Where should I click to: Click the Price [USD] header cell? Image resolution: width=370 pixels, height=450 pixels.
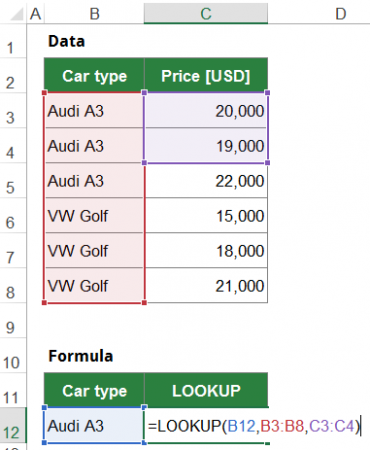(x=206, y=75)
